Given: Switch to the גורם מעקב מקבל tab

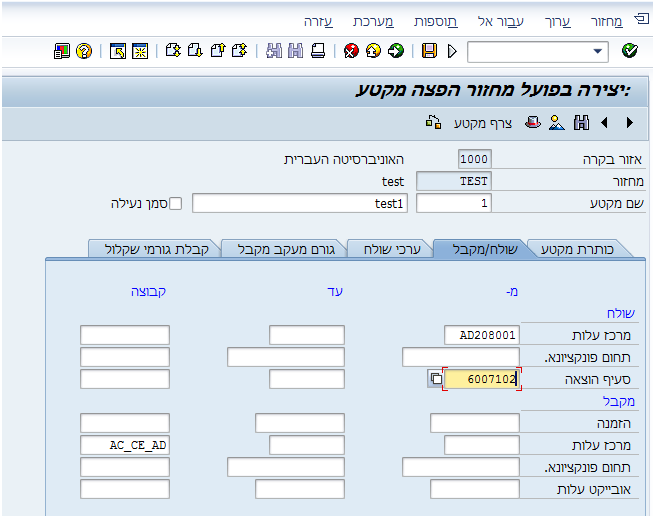Looking at the screenshot, I should 286,250.
